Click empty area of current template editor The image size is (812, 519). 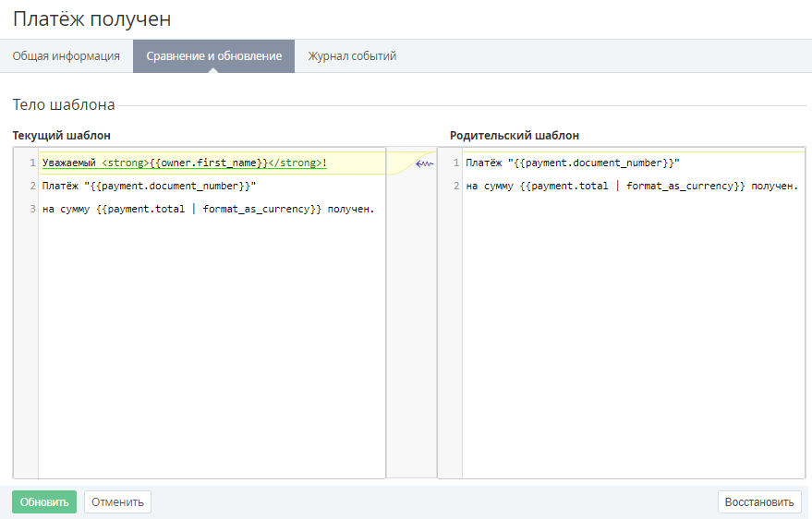tap(211, 351)
